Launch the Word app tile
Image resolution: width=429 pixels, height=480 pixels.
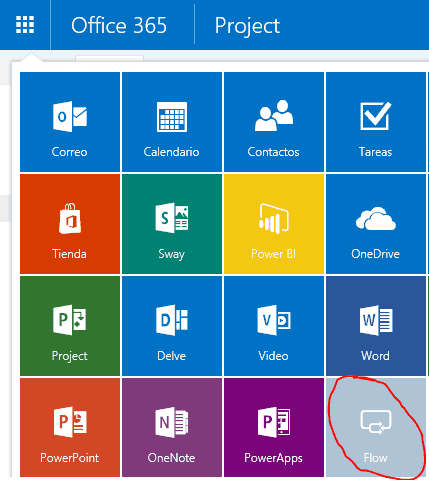point(376,326)
